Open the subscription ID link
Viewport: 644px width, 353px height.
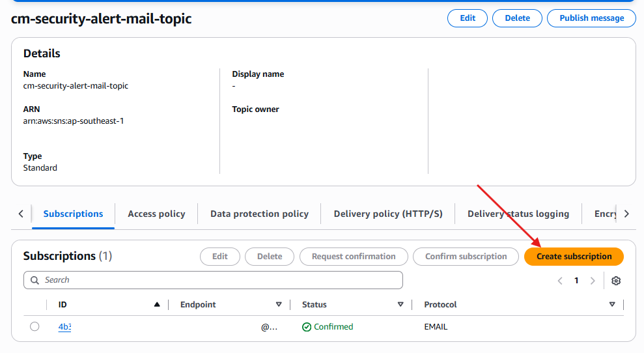(x=64, y=327)
